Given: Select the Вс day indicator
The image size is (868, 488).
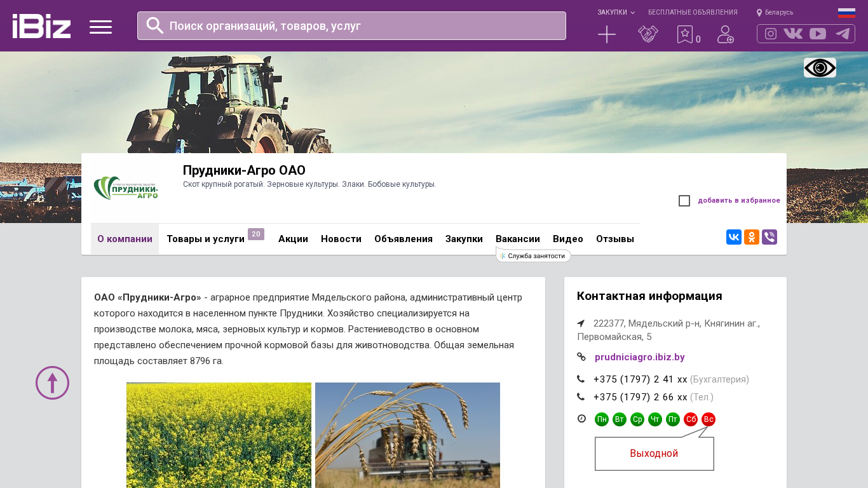Looking at the screenshot, I should tap(709, 419).
